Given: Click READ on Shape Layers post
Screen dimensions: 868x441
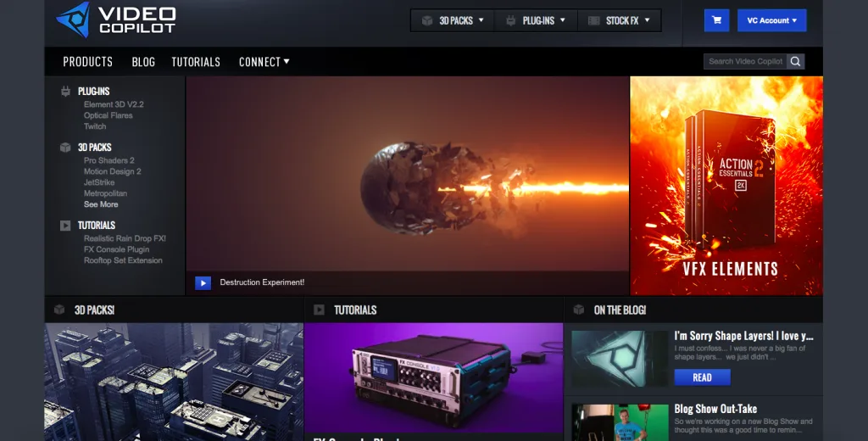Looking at the screenshot, I should tap(702, 377).
